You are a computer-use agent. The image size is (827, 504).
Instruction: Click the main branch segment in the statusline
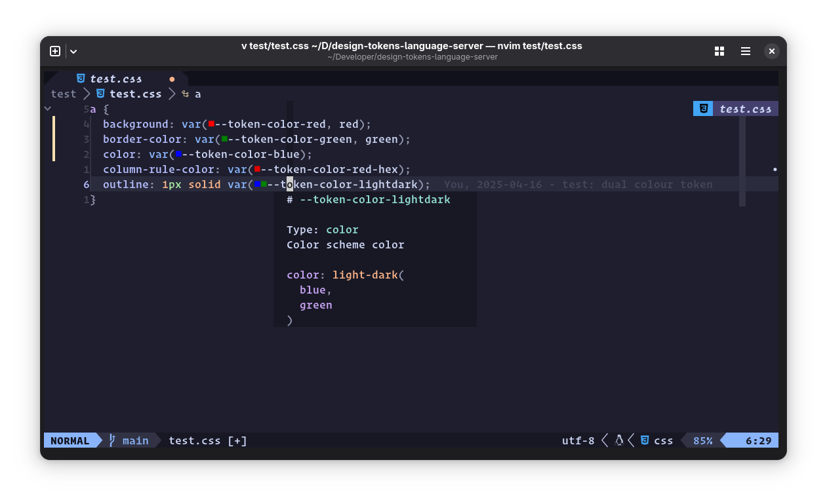point(134,440)
